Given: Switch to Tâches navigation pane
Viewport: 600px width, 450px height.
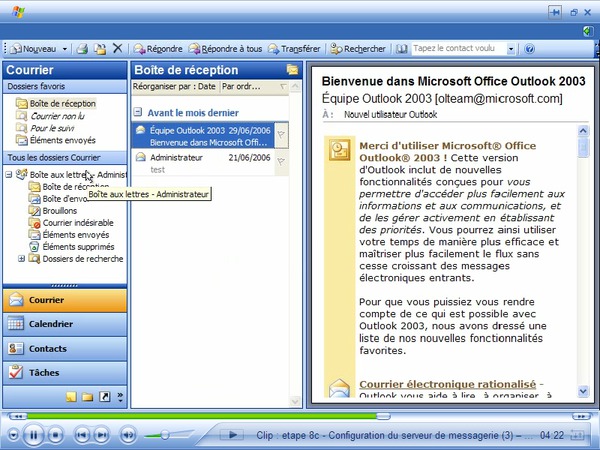Looking at the screenshot, I should [65, 373].
